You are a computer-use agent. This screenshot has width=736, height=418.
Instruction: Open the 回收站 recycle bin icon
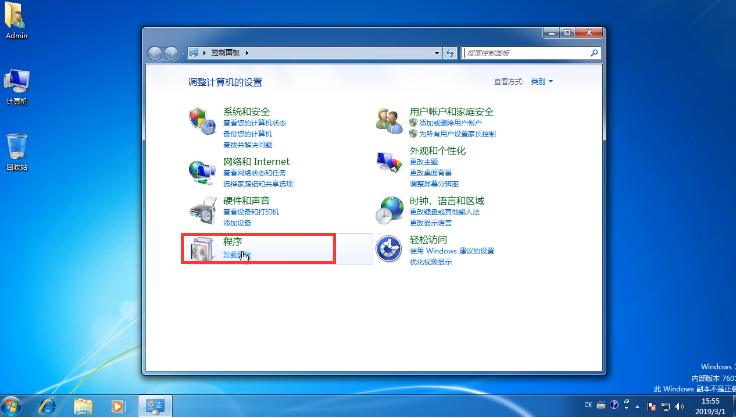[x=16, y=152]
